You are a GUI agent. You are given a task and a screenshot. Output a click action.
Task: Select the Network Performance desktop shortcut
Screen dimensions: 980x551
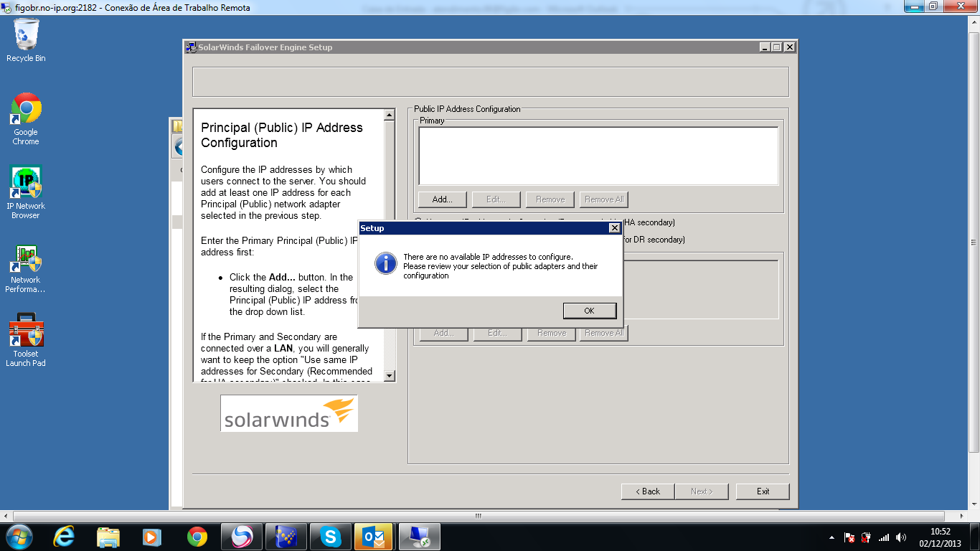pos(26,268)
